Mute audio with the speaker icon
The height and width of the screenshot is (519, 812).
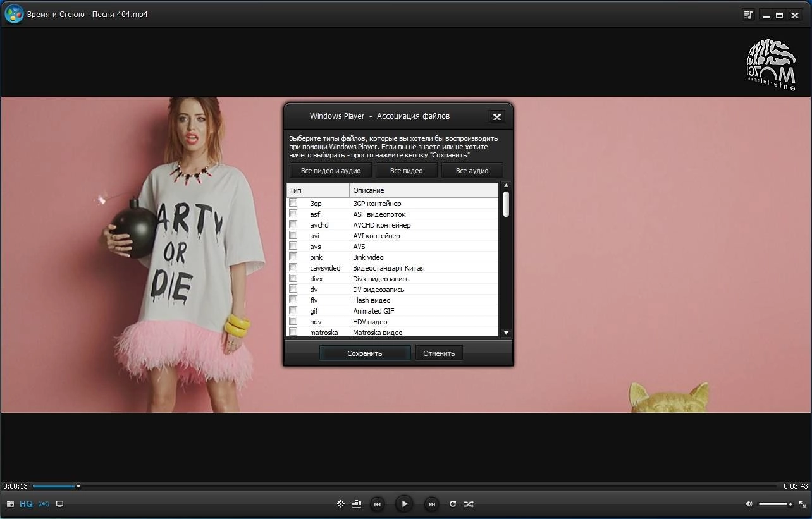tap(749, 504)
